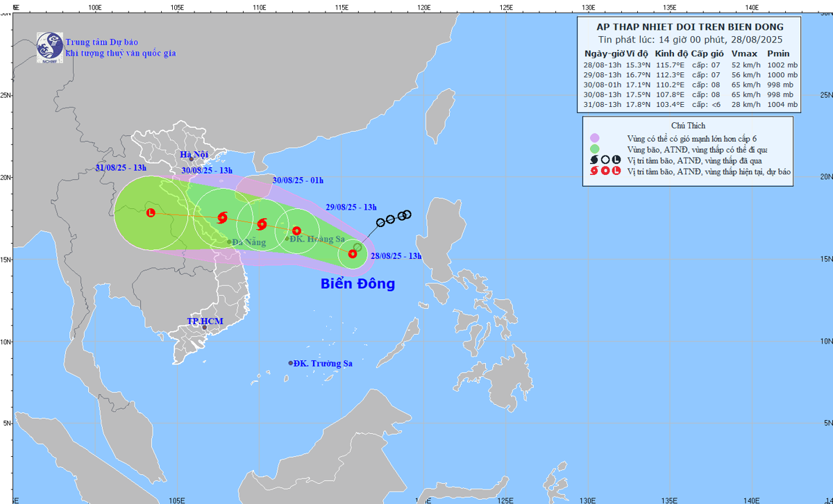Click the forecast storm icon for 30/08/25 - 13h
The width and height of the screenshot is (833, 504).
[222, 217]
